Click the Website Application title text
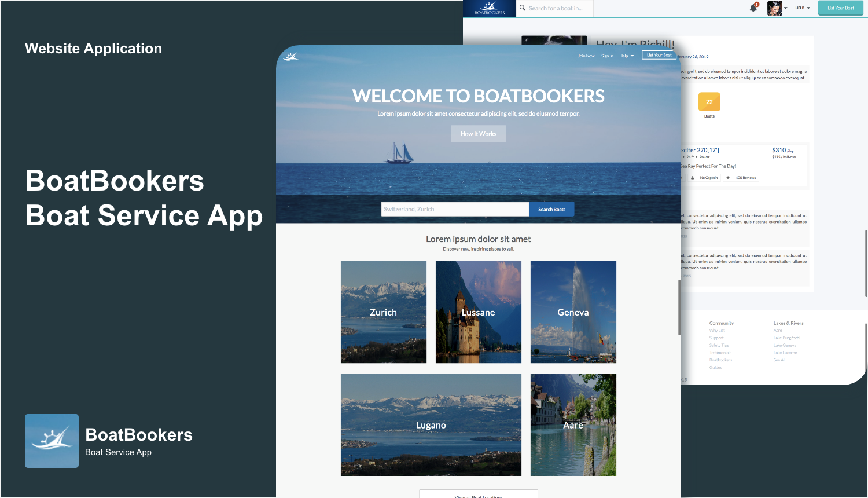 click(94, 49)
